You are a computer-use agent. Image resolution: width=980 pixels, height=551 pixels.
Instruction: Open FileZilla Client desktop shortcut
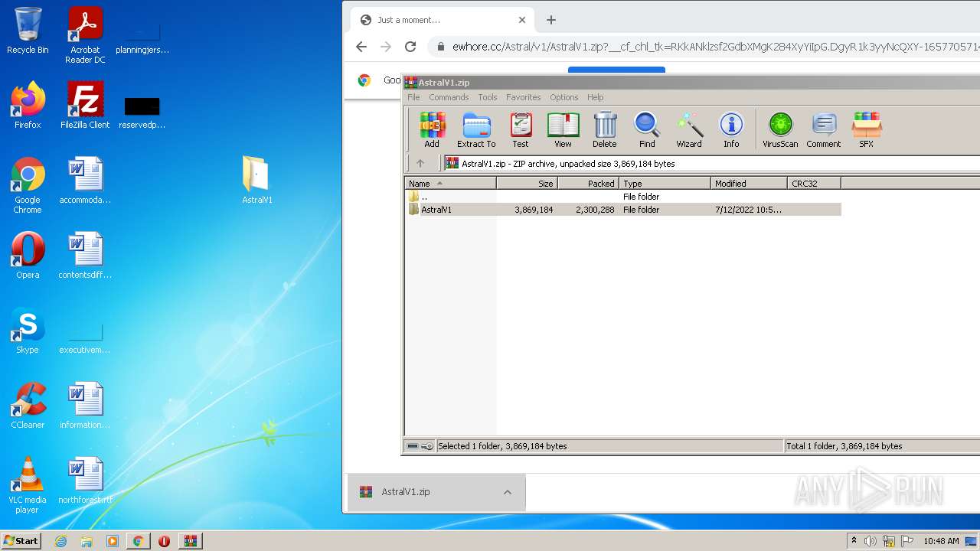tap(85, 106)
